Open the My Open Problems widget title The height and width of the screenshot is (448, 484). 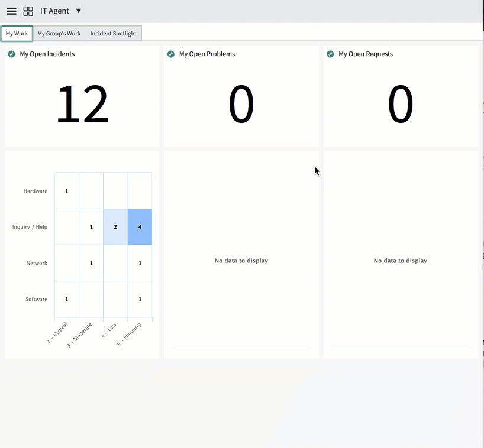pyautogui.click(x=207, y=54)
